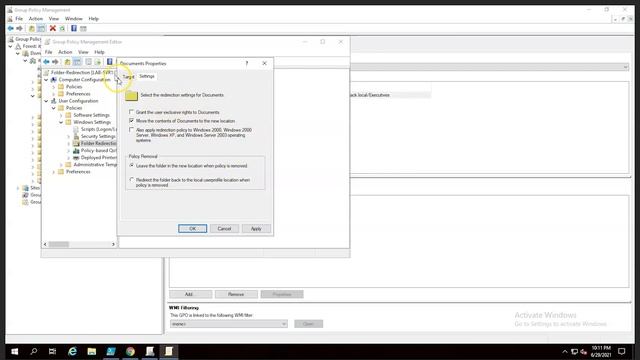Expand Sites node in Group Policy Management tree
Image resolution: width=640 pixels, height=360 pixels.
tap(18, 188)
